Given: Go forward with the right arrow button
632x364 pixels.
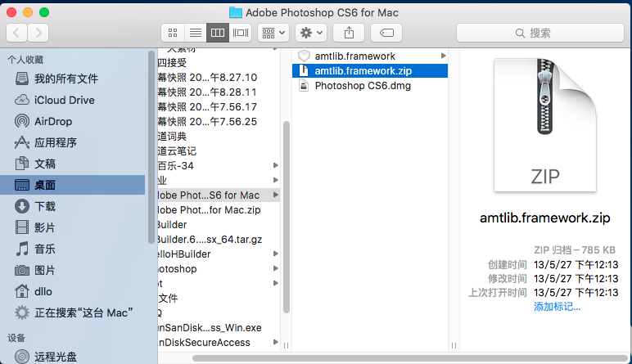Looking at the screenshot, I should 38,33.
